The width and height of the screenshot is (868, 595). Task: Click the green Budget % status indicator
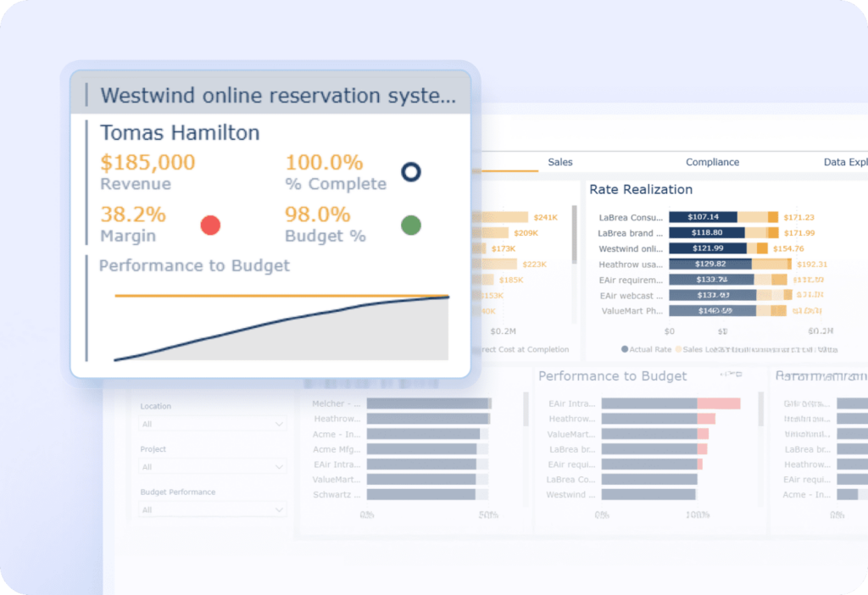pyautogui.click(x=410, y=225)
